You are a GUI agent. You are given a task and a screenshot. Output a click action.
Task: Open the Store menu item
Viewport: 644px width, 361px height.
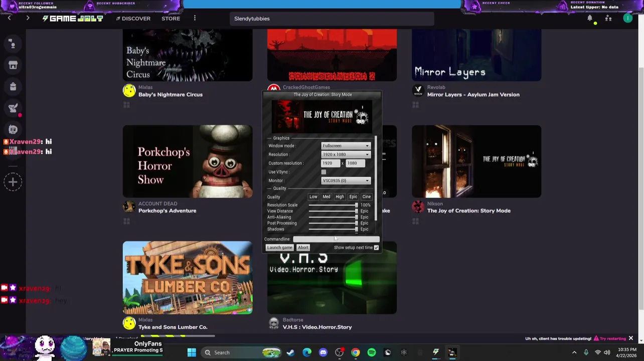[x=171, y=19]
